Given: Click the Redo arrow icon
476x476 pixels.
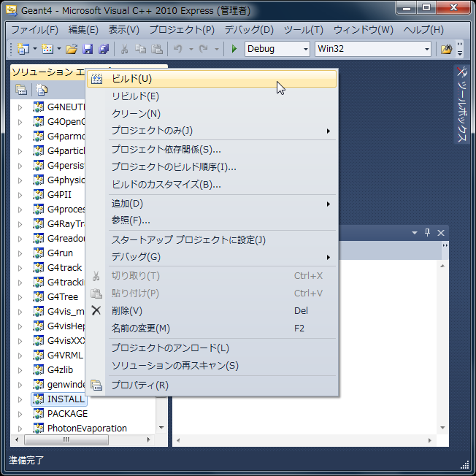Looking at the screenshot, I should pos(204,49).
